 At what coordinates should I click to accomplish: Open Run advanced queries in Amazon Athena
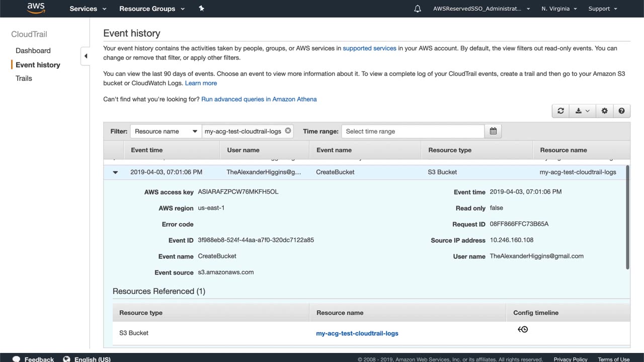pyautogui.click(x=259, y=99)
